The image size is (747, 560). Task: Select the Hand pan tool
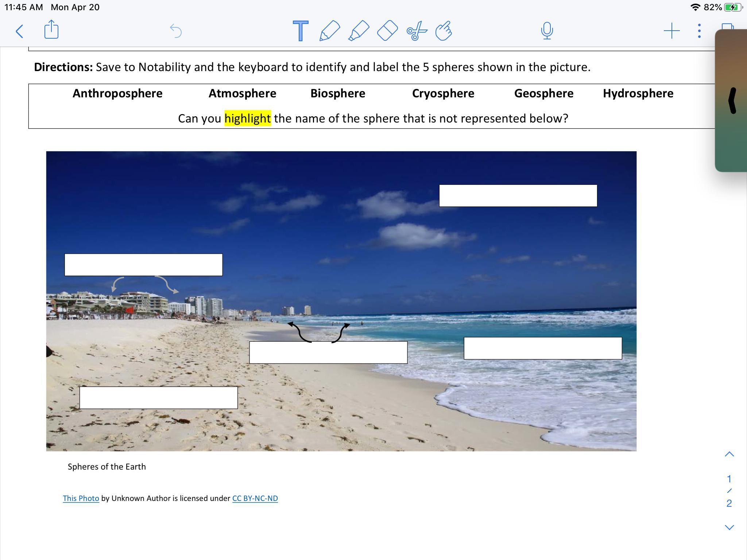coord(444,31)
